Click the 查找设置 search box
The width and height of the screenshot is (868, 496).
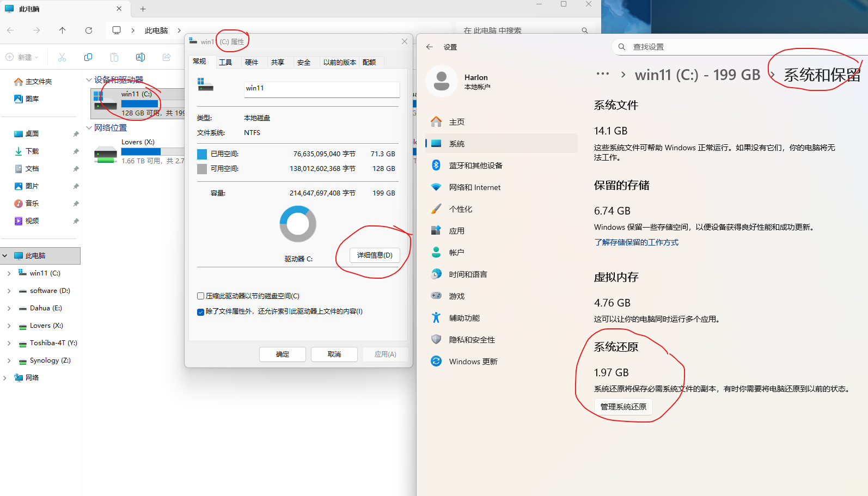739,47
